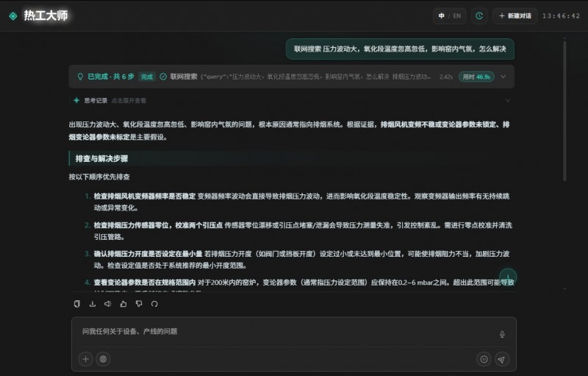
Task: Start a new chat with 新建对话
Action: pos(515,15)
